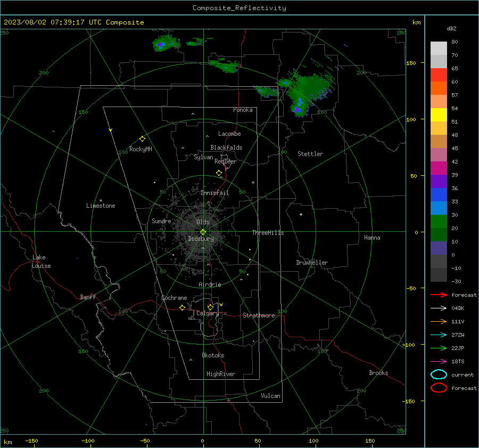Click the Didsbury town label
The height and width of the screenshot is (448, 479).
click(201, 239)
